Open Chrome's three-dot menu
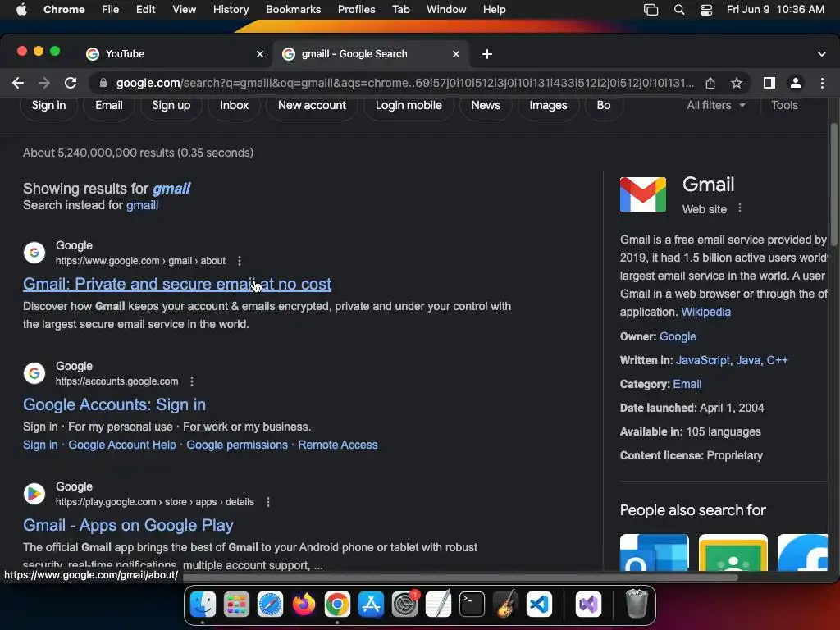Viewport: 840px width, 630px height. pyautogui.click(x=822, y=83)
